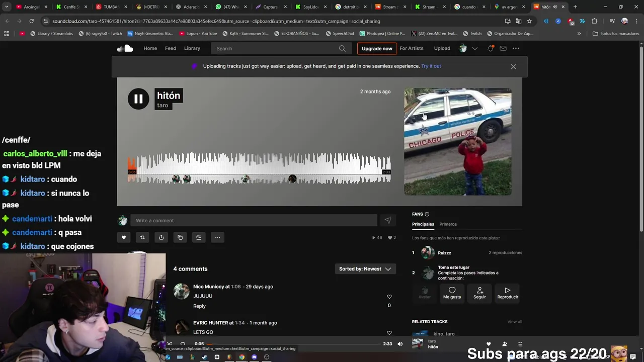Follow taro from the bottom player
Image resolution: width=644 pixels, height=362 pixels.
tap(504, 344)
